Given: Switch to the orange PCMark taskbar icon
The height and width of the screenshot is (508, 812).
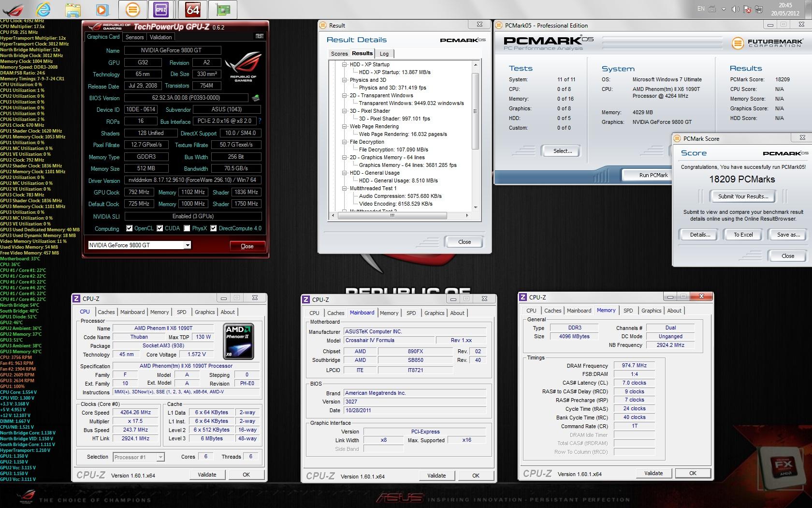Looking at the screenshot, I should click(x=132, y=9).
